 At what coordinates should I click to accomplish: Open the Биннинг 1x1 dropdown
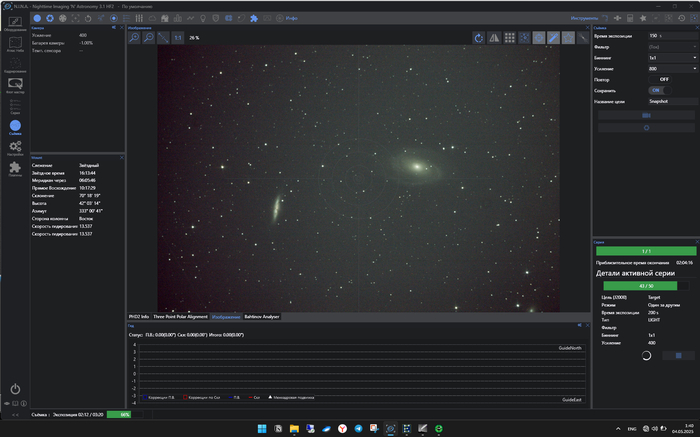[x=671, y=57]
